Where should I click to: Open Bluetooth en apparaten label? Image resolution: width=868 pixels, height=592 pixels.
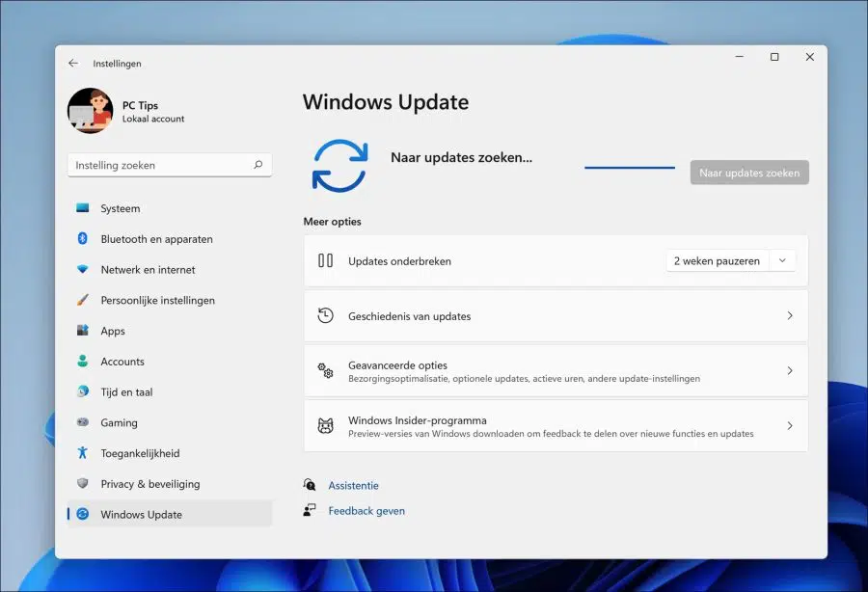pos(156,239)
